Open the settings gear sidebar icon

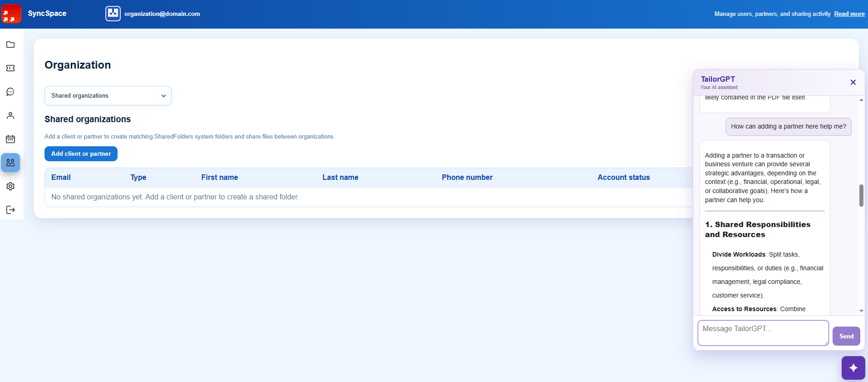tap(10, 186)
